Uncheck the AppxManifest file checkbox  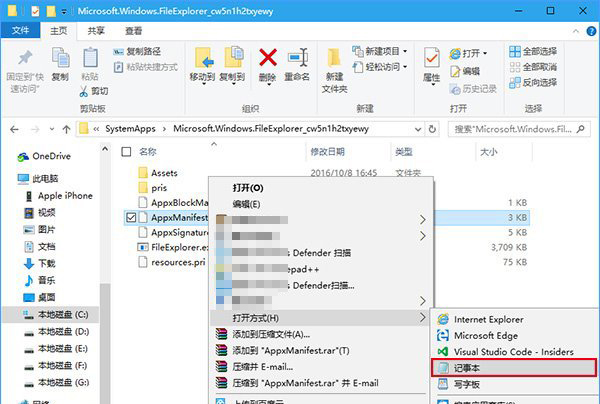coord(132,217)
